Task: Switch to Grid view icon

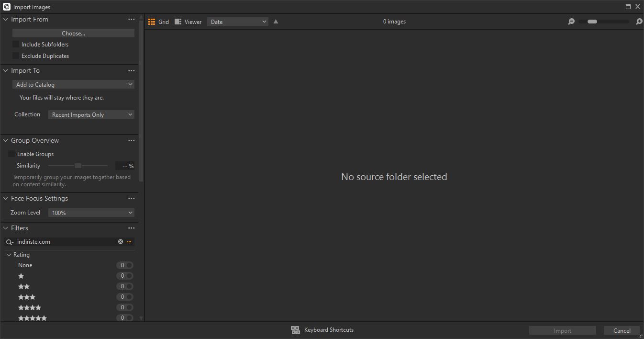Action: click(x=152, y=22)
